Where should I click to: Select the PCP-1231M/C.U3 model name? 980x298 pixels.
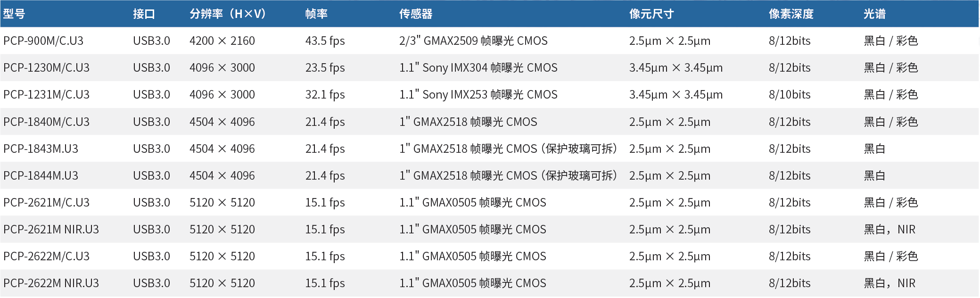(x=46, y=95)
